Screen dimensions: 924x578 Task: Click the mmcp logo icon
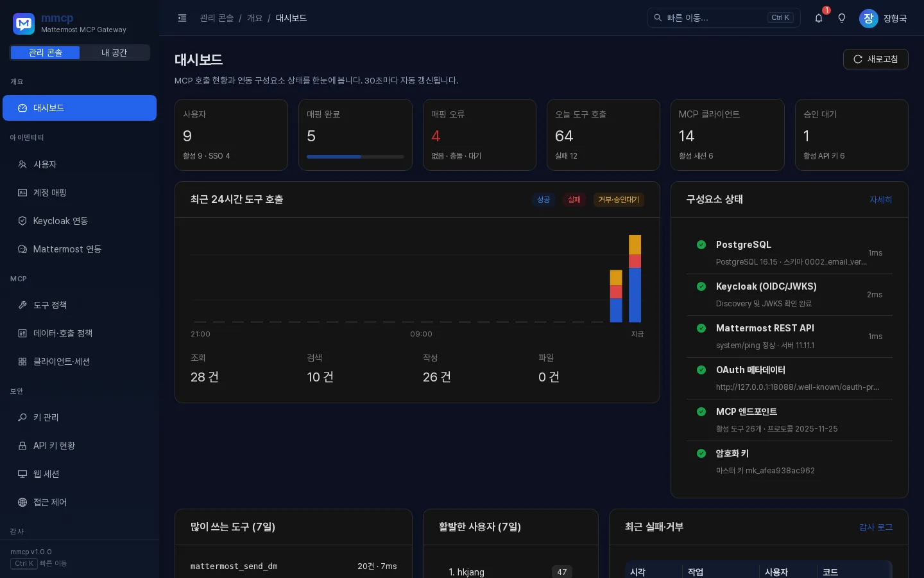click(24, 24)
